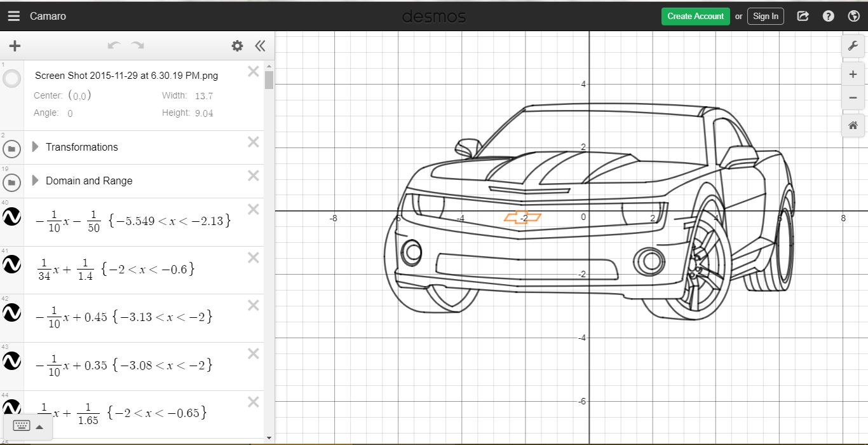This screenshot has width=868, height=445.
Task: Toggle visibility of the Transformations folder
Action: coord(11,147)
